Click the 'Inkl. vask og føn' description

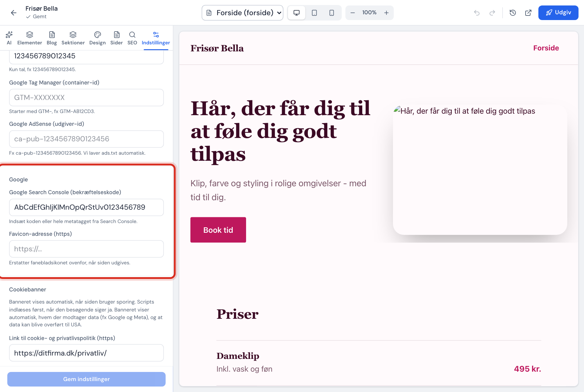(x=244, y=369)
